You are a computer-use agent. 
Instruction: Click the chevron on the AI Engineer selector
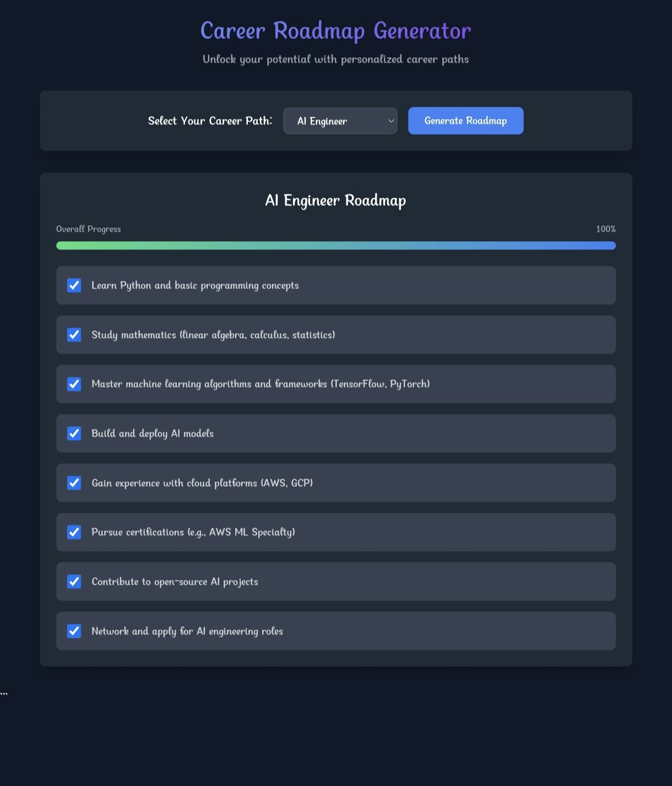(x=390, y=121)
